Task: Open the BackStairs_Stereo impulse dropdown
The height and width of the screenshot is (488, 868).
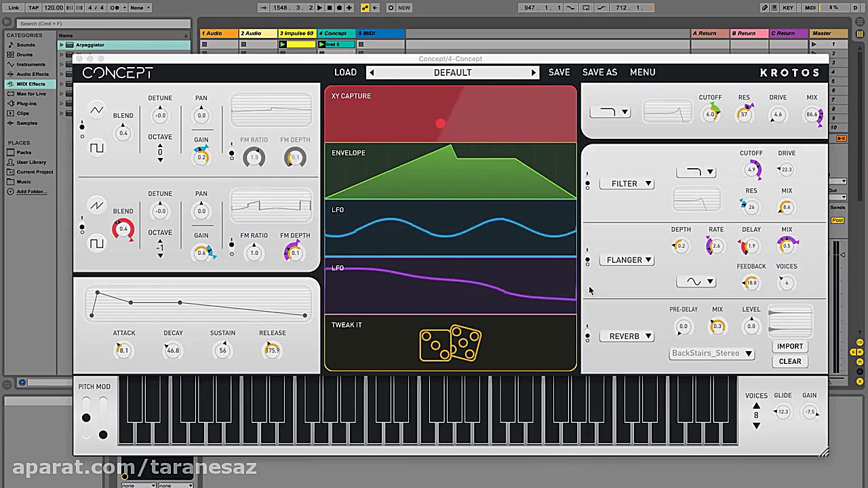Action: (711, 353)
